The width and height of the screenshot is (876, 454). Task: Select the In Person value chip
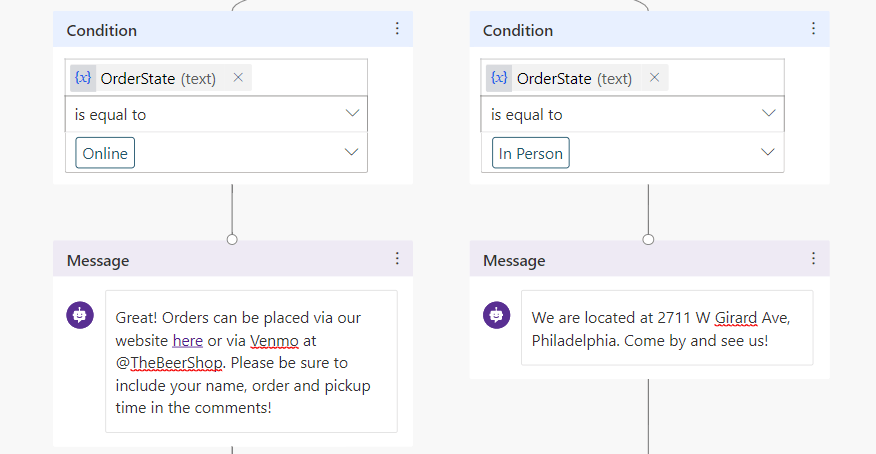pyautogui.click(x=531, y=153)
